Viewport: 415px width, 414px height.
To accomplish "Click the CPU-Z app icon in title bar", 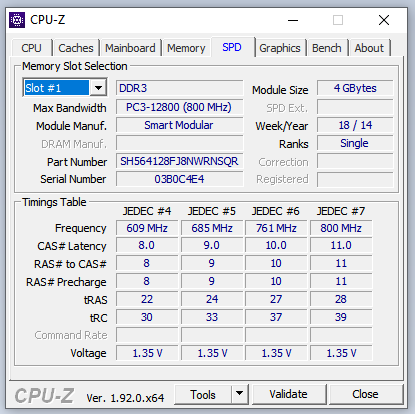I will tap(17, 20).
